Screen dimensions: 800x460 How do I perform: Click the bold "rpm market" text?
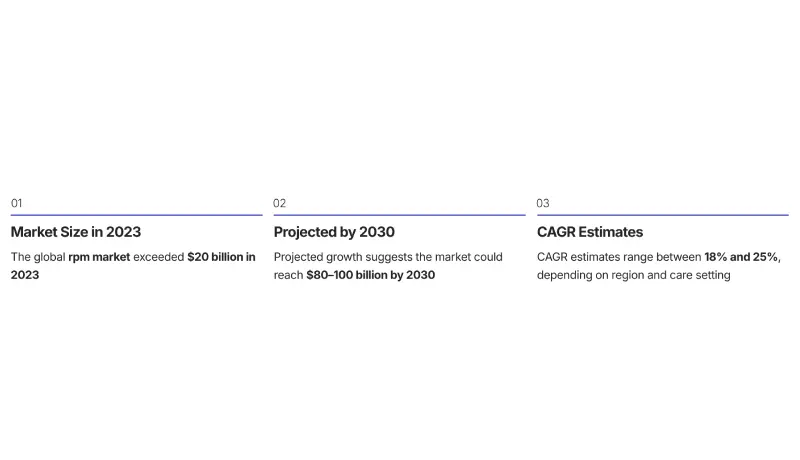(x=99, y=257)
